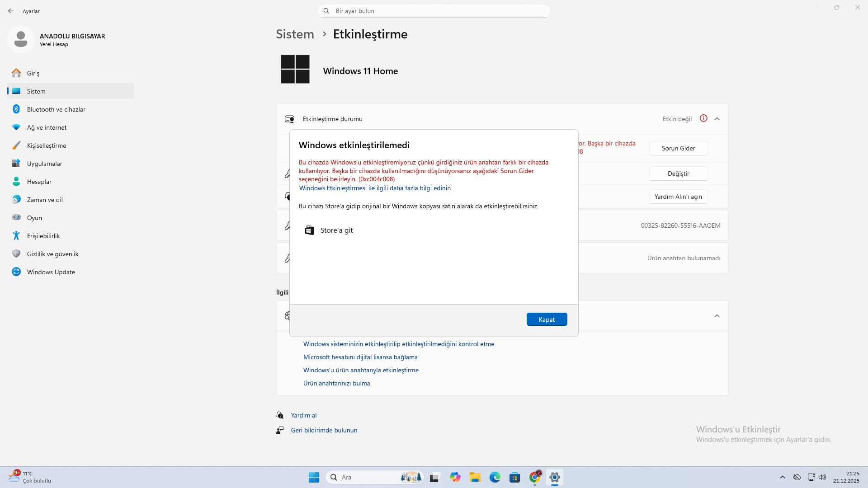Click the Yardım Alın'ı açın button
868x488 pixels.
678,197
